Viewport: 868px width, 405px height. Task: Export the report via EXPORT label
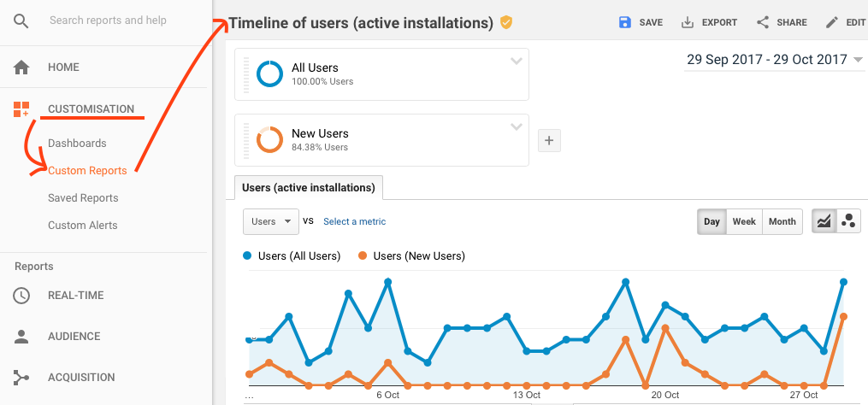[720, 23]
